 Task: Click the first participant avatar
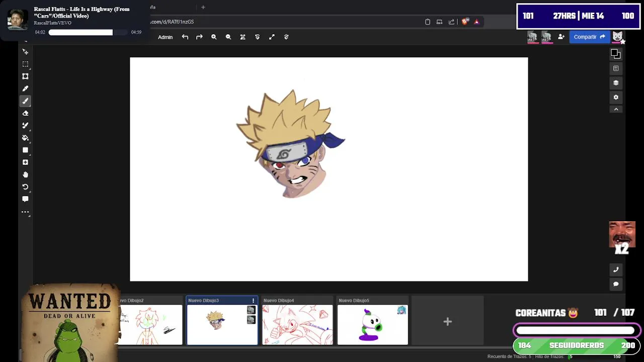532,37
